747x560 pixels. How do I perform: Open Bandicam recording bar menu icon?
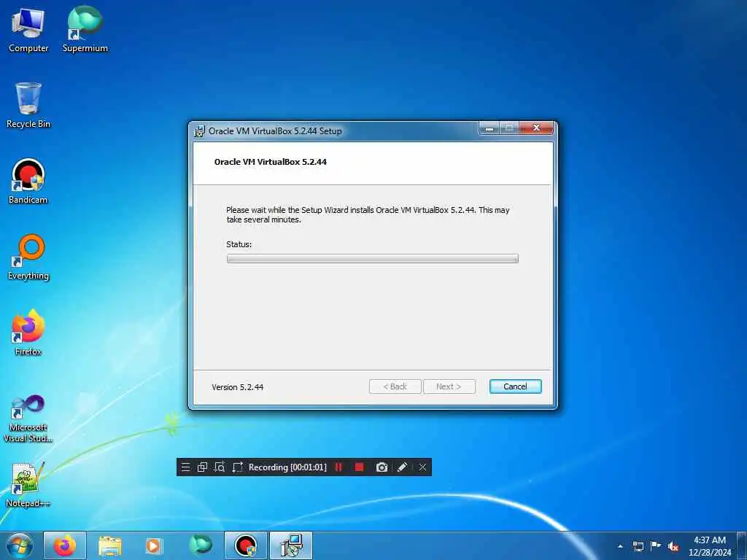pos(186,467)
